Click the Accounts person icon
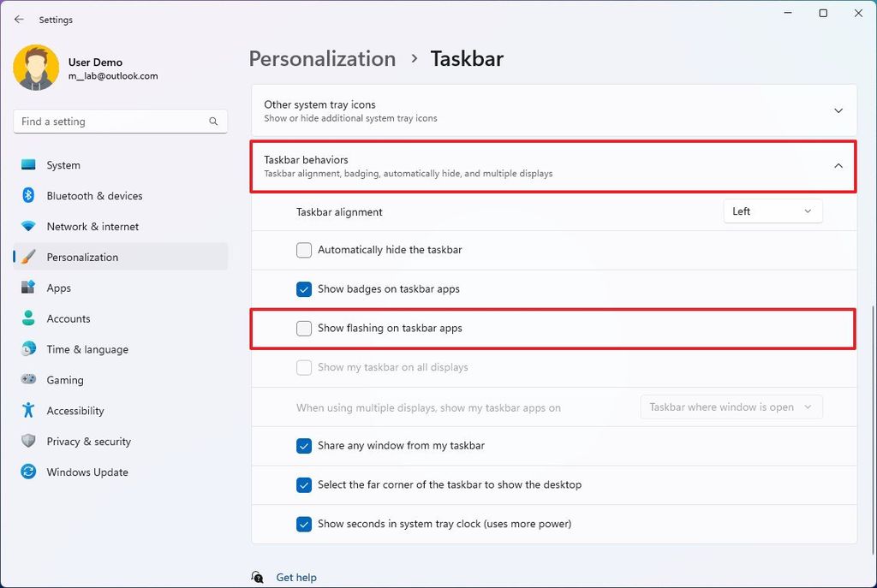Viewport: 877px width, 588px height. pos(28,318)
